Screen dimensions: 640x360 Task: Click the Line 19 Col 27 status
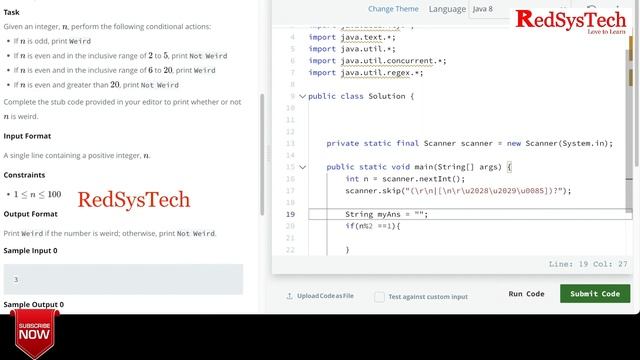(588, 264)
